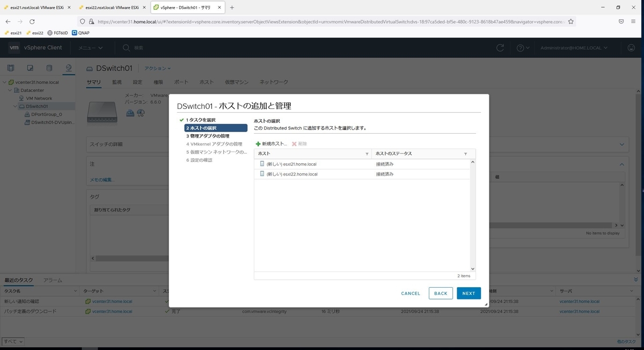Click the メモの編集 link
The image size is (644, 350).
point(102,179)
